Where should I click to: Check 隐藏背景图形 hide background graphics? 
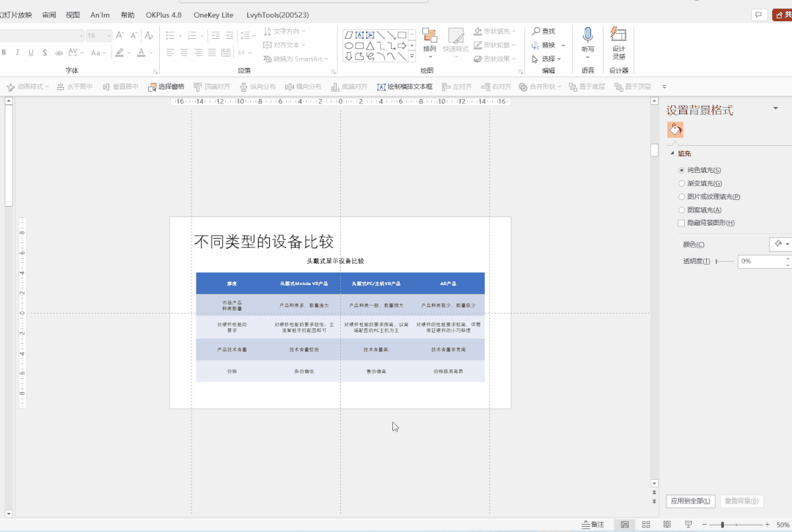point(681,223)
